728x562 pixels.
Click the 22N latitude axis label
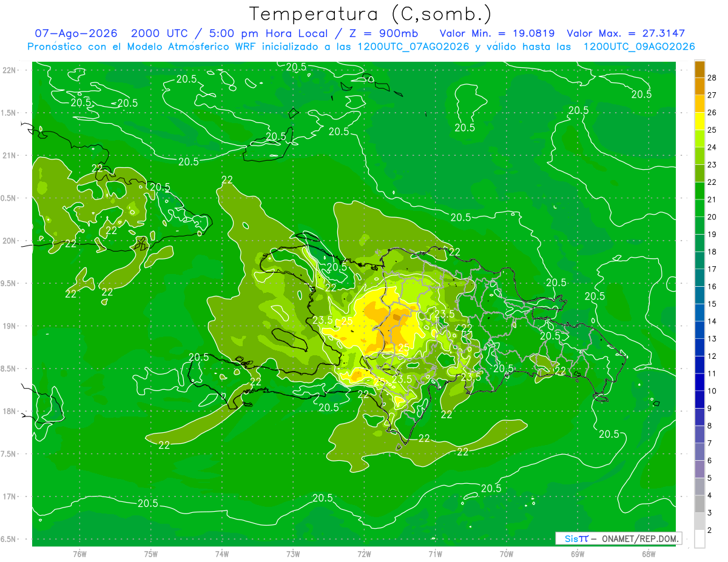click(10, 70)
